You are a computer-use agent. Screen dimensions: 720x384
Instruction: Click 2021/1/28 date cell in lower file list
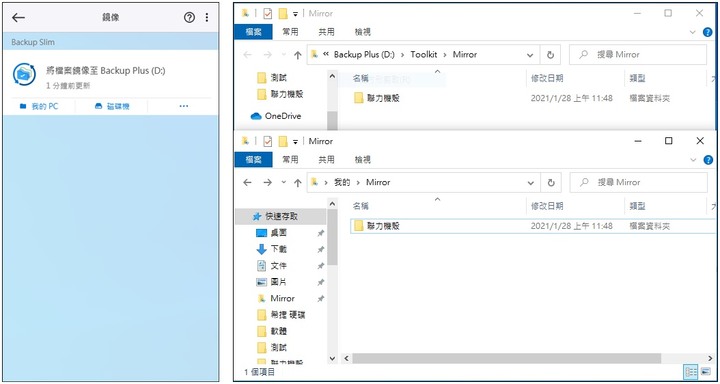(572, 226)
